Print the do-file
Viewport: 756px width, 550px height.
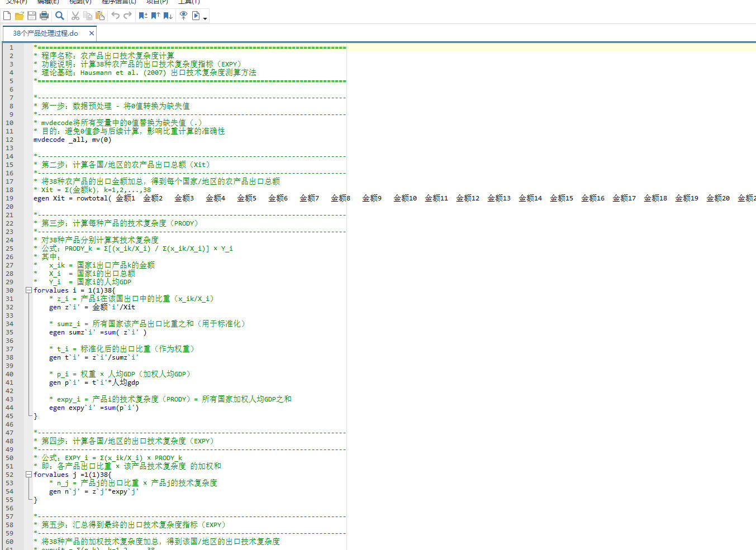tap(44, 16)
